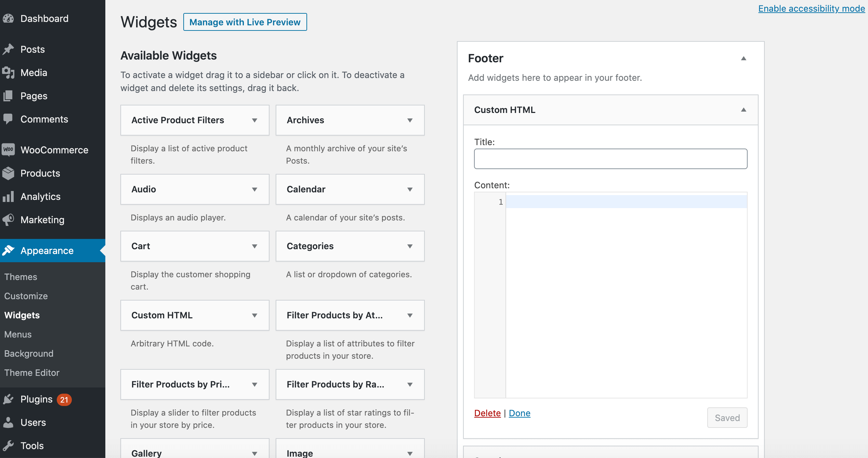Click the Marketing megaphone icon
The image size is (868, 458).
pos(8,219)
